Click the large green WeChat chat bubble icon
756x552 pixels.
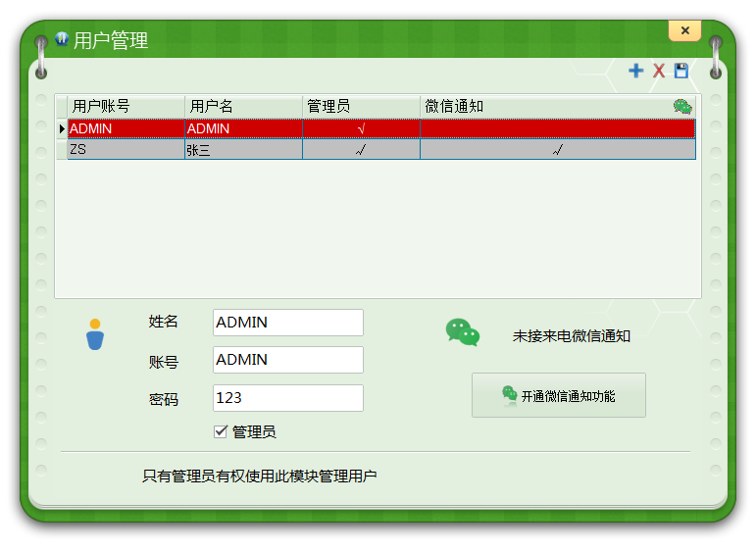(x=463, y=332)
